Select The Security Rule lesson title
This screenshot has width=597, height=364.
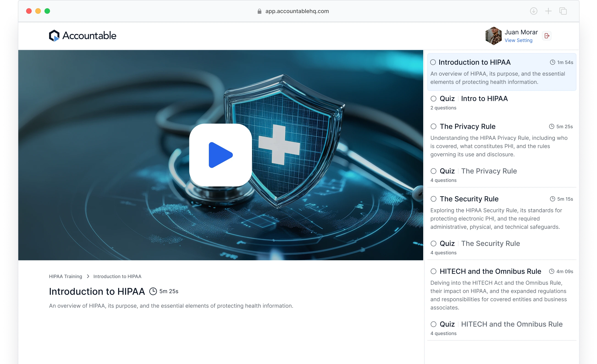click(x=469, y=199)
